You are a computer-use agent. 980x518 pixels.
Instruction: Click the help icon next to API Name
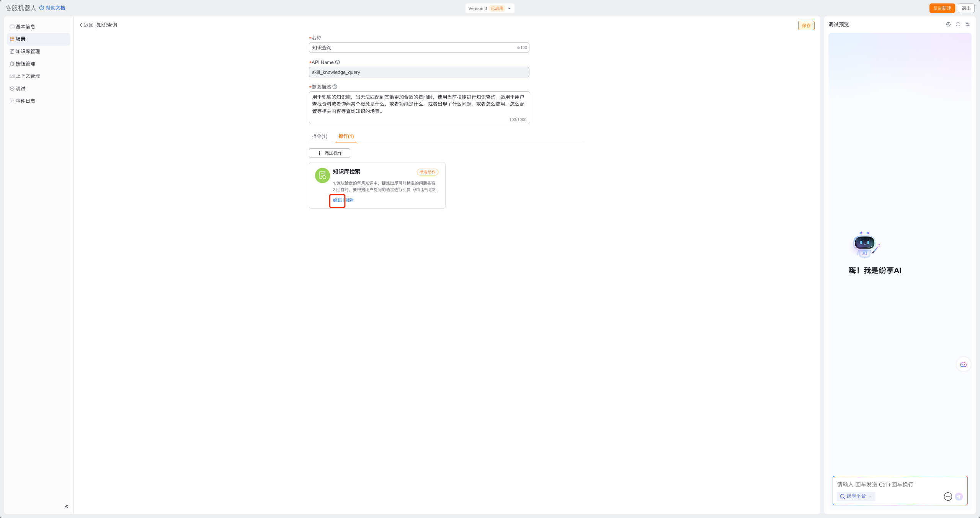337,62
